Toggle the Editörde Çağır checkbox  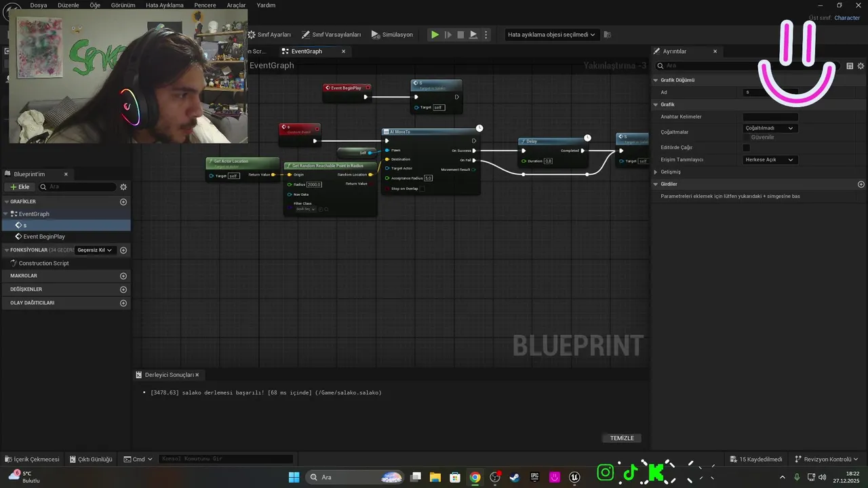[747, 148]
